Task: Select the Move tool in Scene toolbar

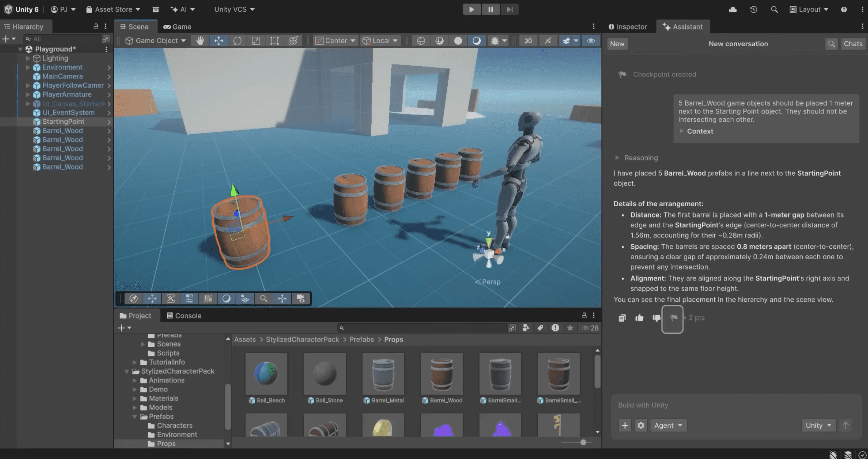Action: pos(219,41)
